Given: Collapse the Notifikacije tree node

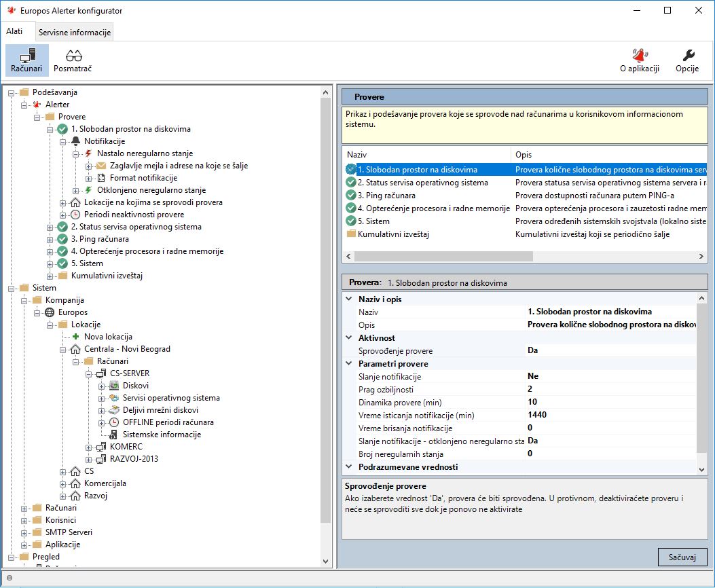Looking at the screenshot, I should pos(63,141).
